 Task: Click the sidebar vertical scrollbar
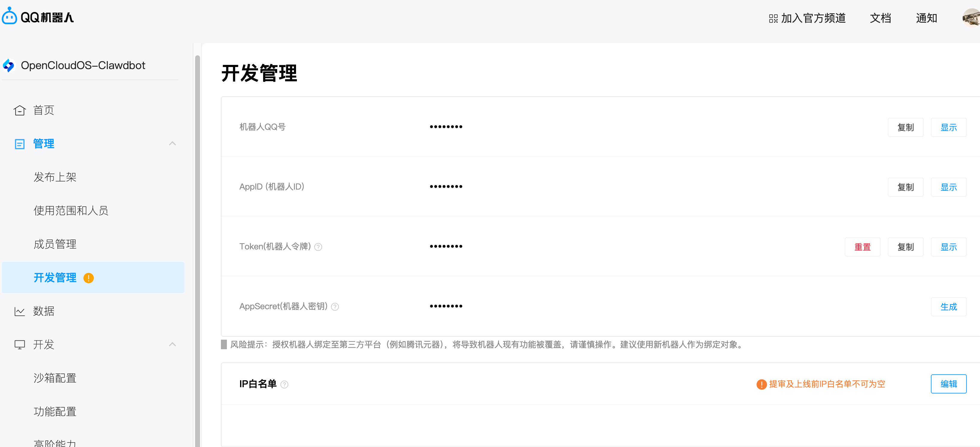coord(198,251)
